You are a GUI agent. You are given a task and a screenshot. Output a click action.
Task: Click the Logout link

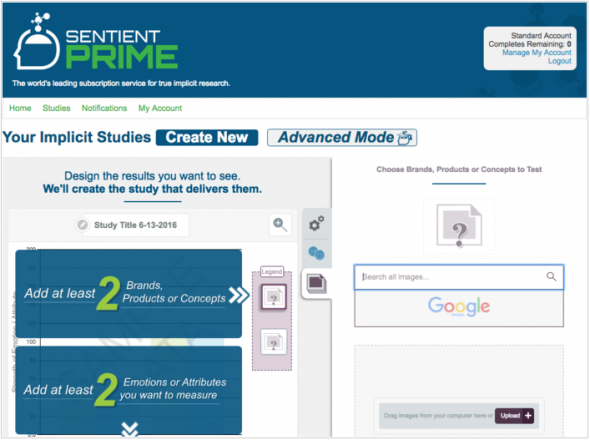coord(560,61)
